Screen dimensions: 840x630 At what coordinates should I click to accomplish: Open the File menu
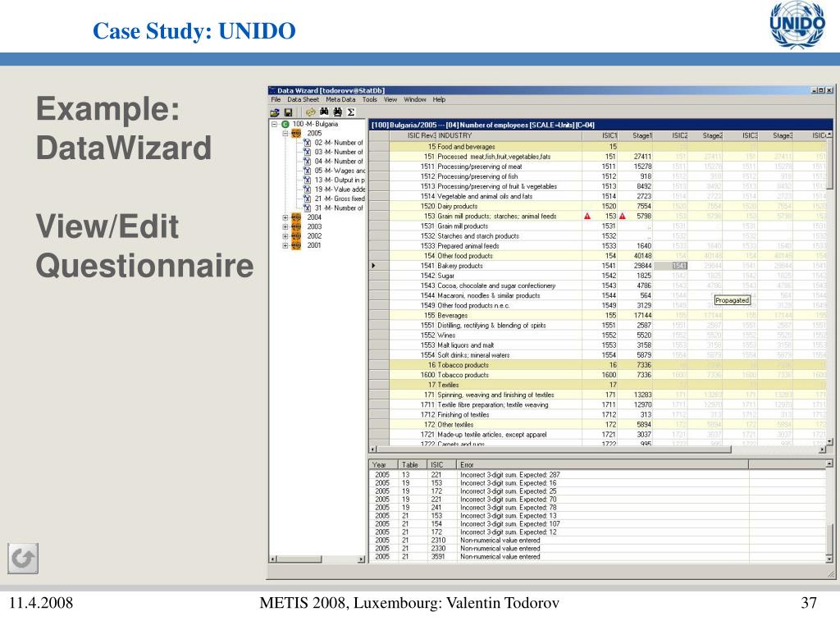pyautogui.click(x=276, y=99)
